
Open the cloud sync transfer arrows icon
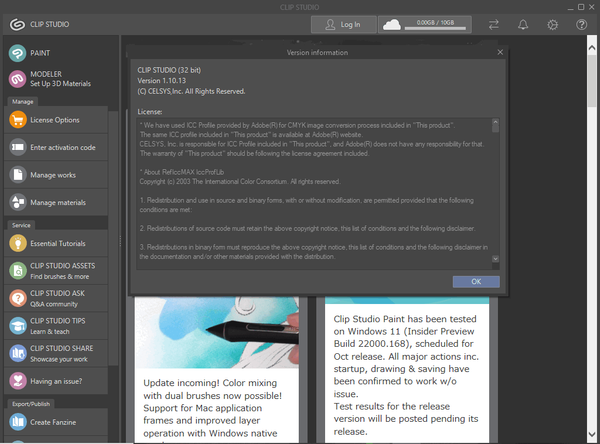(x=494, y=25)
